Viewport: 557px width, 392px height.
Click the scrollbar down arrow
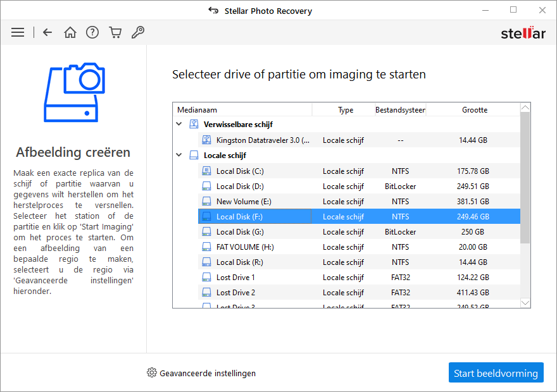[525, 303]
